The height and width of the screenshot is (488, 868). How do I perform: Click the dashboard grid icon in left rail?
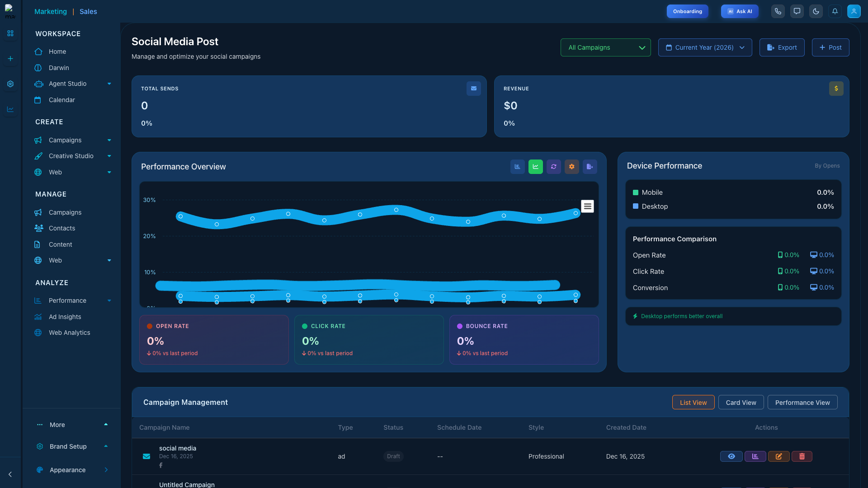point(10,33)
